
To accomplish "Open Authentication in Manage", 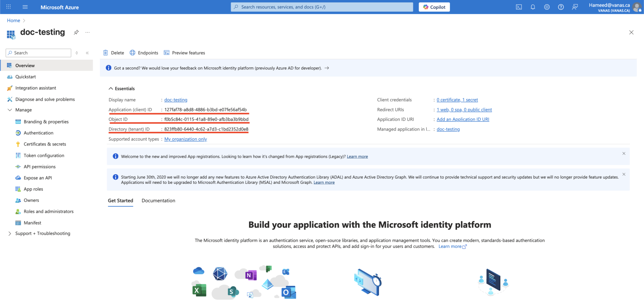I will [x=38, y=133].
